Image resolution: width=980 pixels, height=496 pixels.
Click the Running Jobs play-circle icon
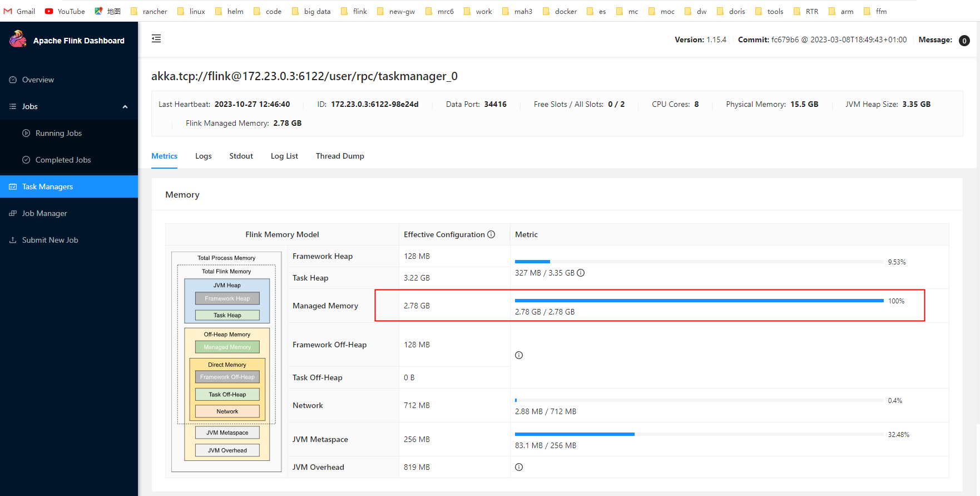(x=26, y=133)
